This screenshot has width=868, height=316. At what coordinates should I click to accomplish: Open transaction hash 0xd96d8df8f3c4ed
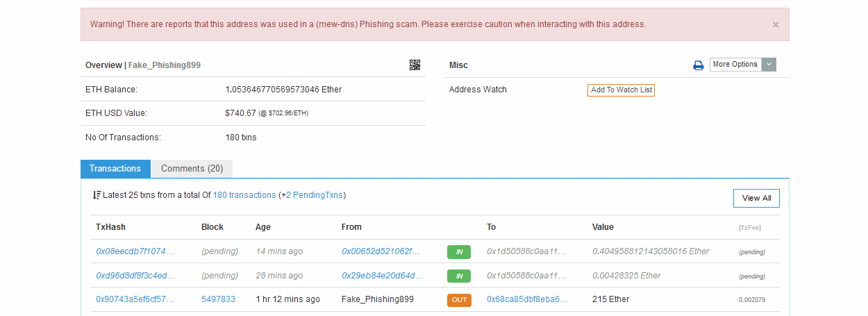click(135, 276)
